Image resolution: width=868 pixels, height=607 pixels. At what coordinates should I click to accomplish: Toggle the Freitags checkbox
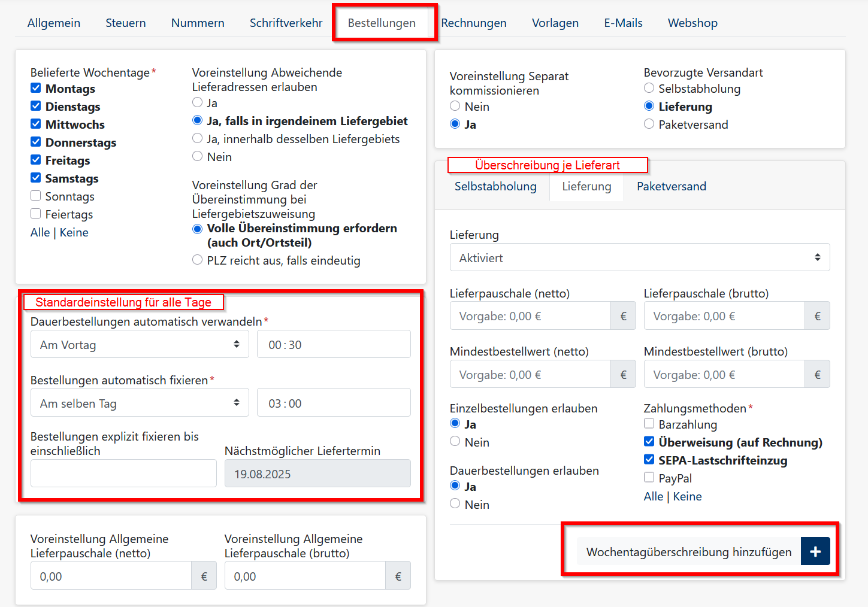(x=36, y=160)
